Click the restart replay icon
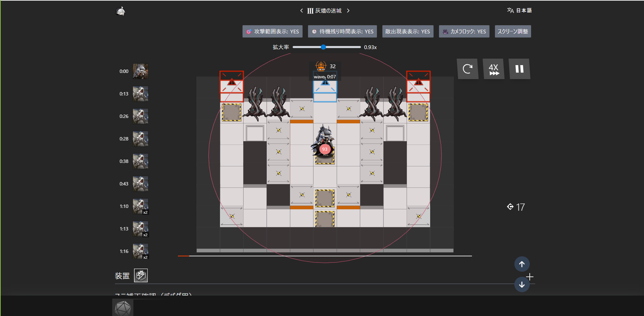 click(467, 69)
